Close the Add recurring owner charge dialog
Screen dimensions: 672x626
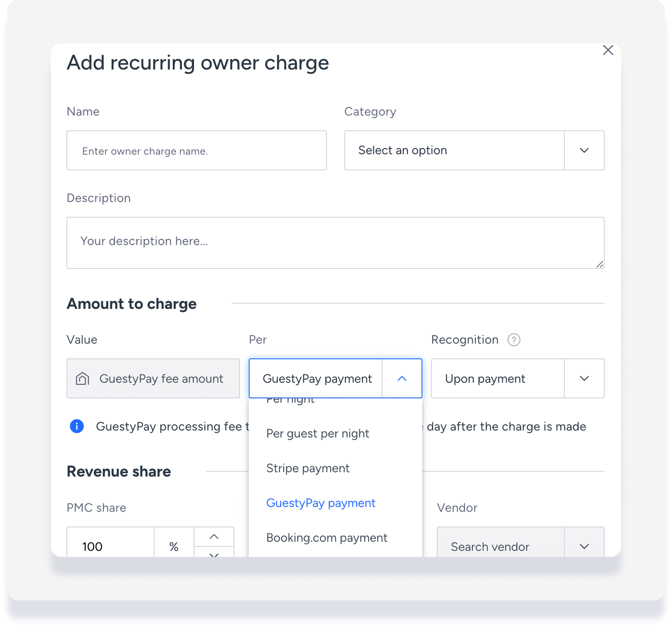click(608, 50)
